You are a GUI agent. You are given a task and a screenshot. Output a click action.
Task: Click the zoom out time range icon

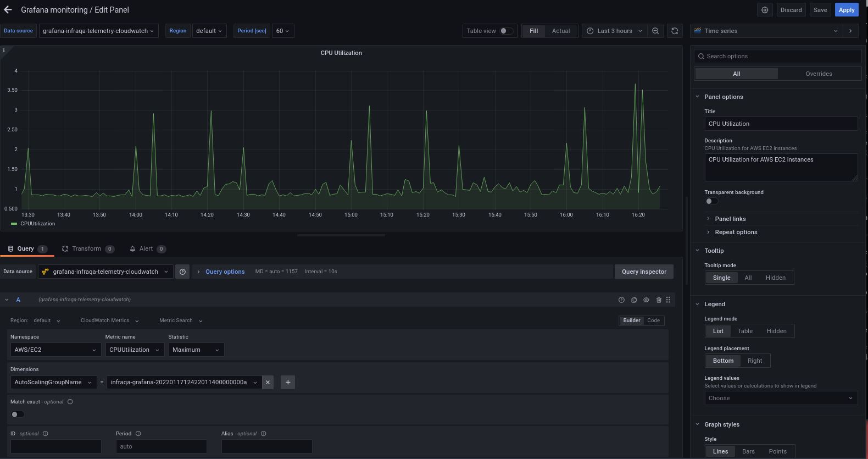(655, 31)
